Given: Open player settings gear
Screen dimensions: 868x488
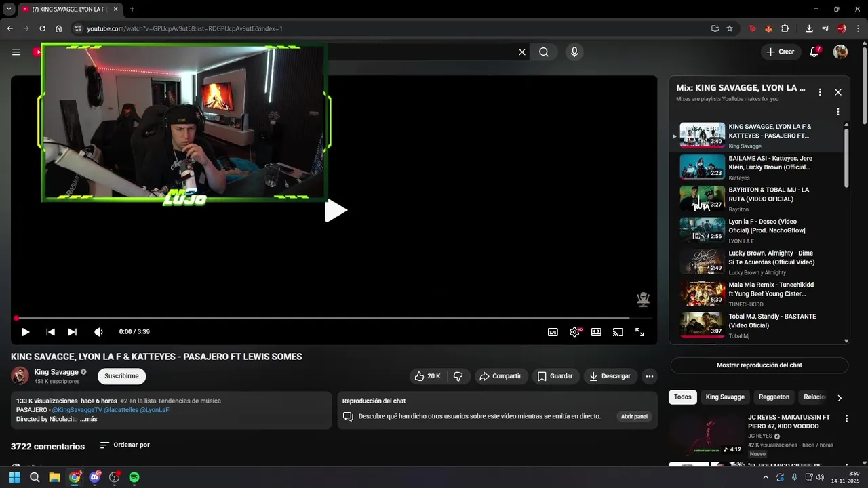Looking at the screenshot, I should [x=574, y=332].
